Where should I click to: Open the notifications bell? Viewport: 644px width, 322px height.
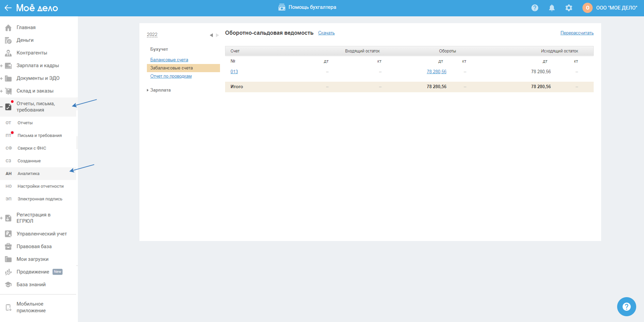pos(552,8)
